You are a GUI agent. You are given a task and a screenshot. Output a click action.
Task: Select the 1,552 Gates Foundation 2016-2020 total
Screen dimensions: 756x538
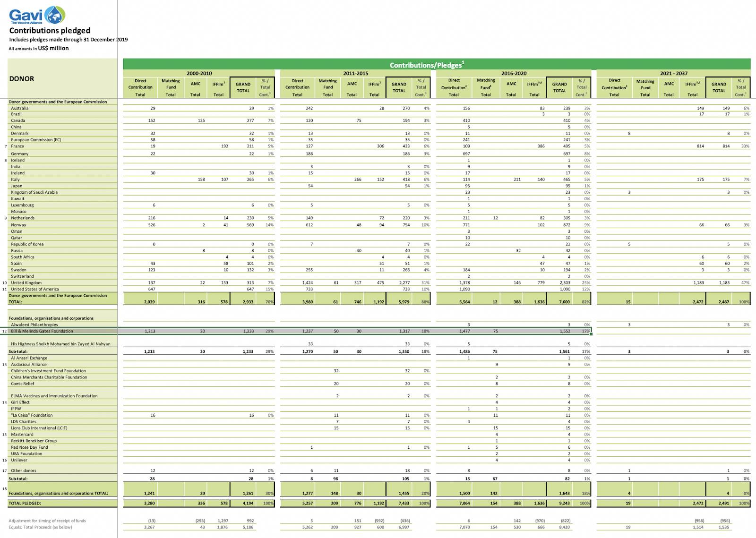tap(565, 331)
